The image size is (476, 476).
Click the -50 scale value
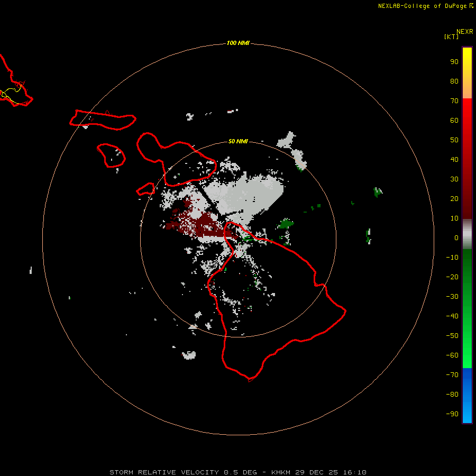coord(452,336)
